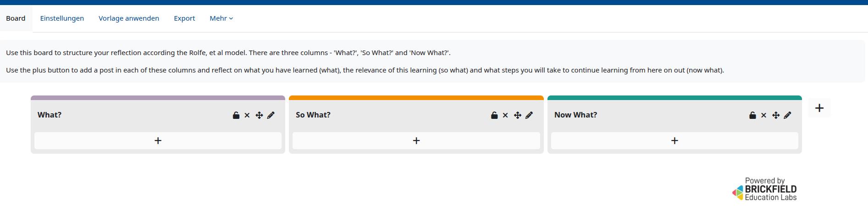868x207 pixels.
Task: Add a post to the What? column
Action: (158, 141)
